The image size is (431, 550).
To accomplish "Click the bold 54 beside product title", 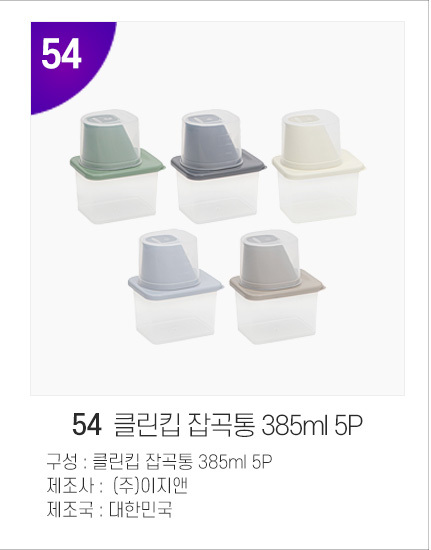I will (x=87, y=425).
